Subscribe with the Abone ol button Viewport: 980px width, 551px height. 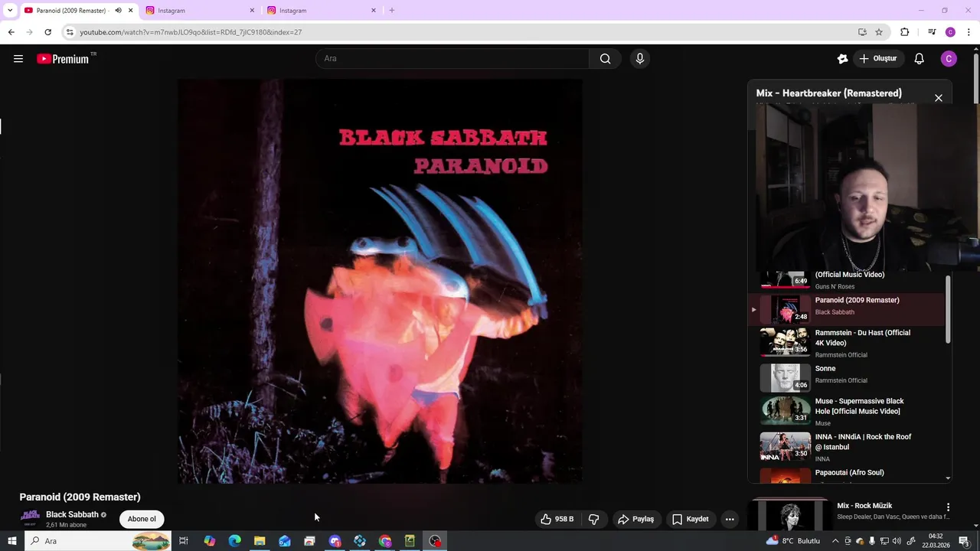[x=142, y=519]
